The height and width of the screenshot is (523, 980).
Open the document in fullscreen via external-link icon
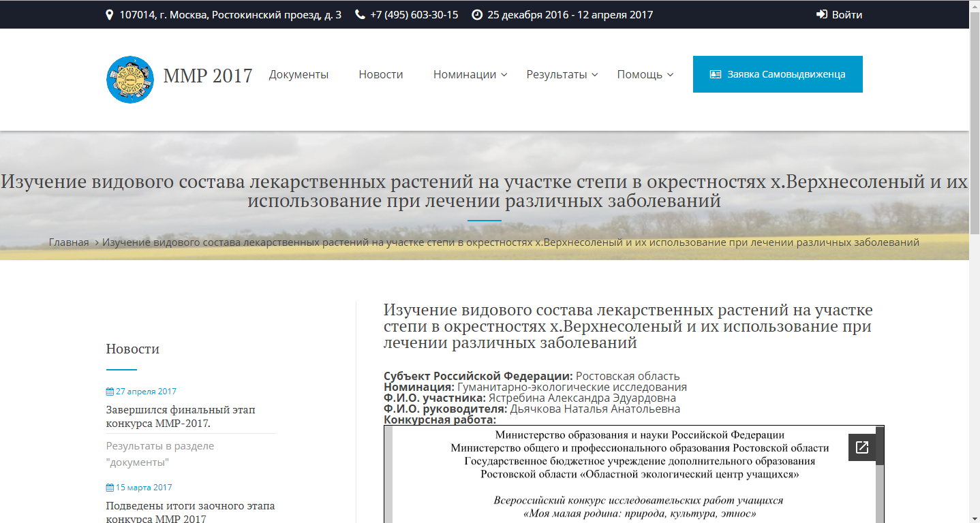point(863,447)
